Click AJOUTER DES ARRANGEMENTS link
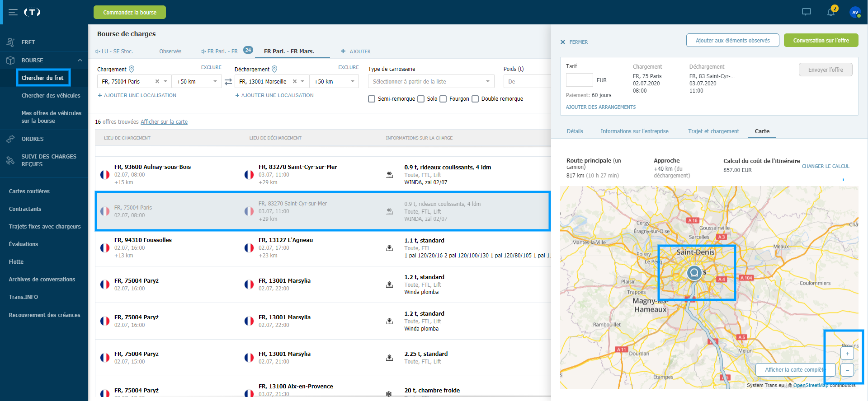868x401 pixels. (x=601, y=107)
